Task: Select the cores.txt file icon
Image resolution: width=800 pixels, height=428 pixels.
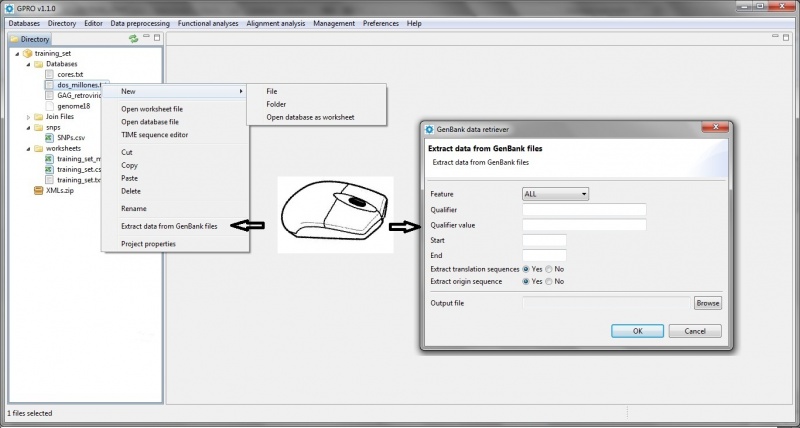Action: click(x=50, y=74)
